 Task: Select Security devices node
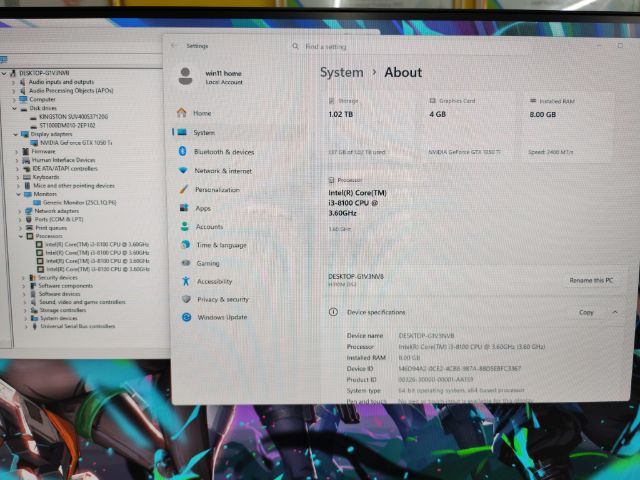(58, 277)
